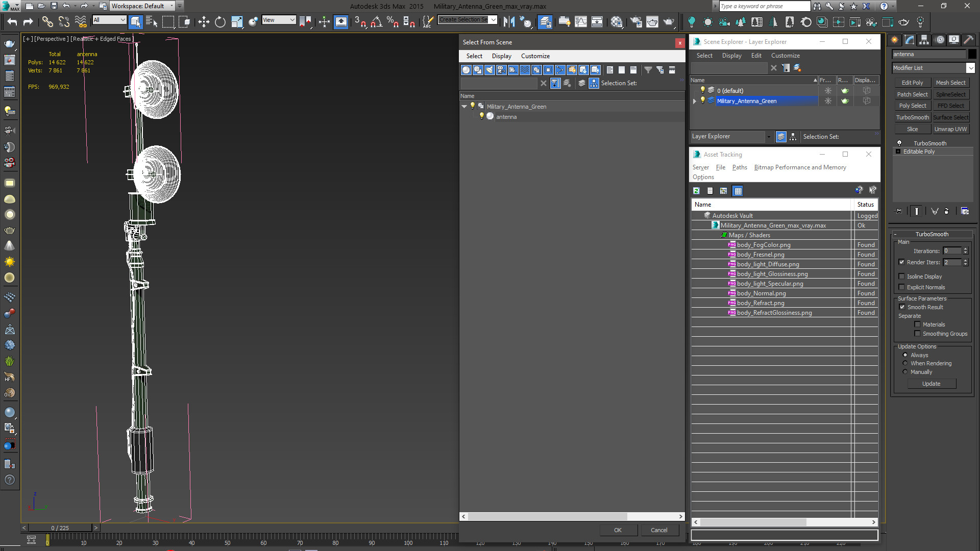Screen dimensions: 980x551
Task: Toggle the Angle Snap icon
Action: tap(377, 22)
